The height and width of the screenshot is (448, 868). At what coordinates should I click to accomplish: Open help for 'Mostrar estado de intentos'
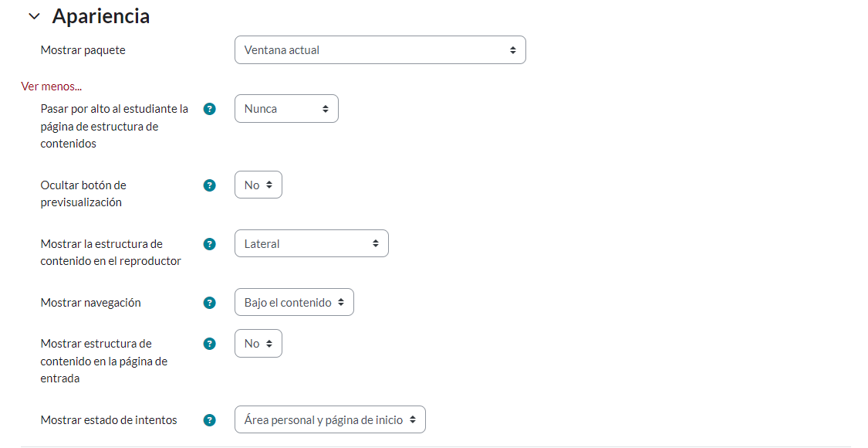coord(209,419)
